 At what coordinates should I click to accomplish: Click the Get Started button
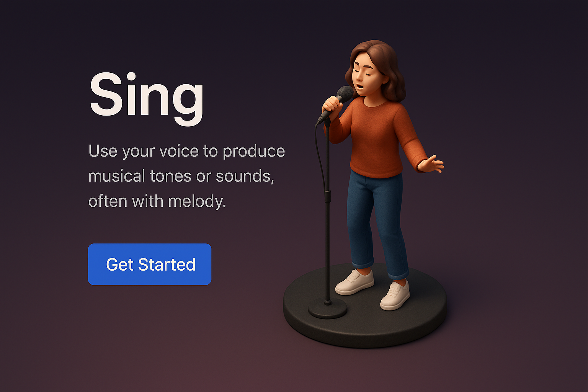click(150, 264)
